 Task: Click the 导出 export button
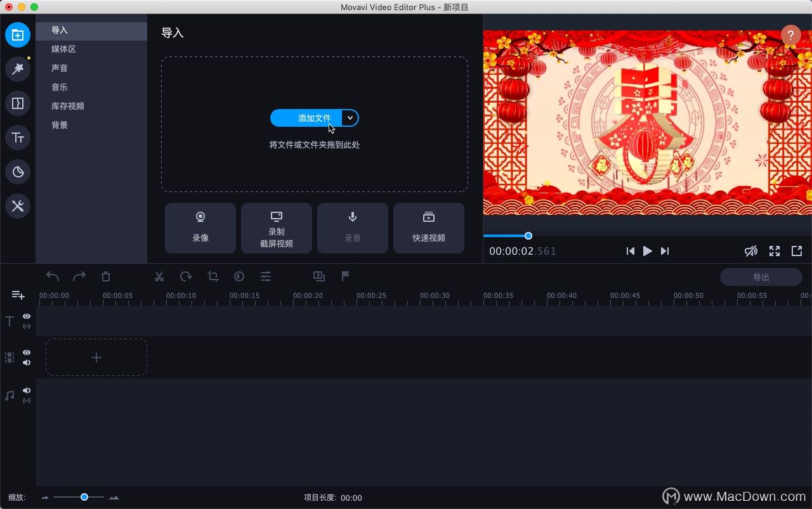[x=761, y=277]
